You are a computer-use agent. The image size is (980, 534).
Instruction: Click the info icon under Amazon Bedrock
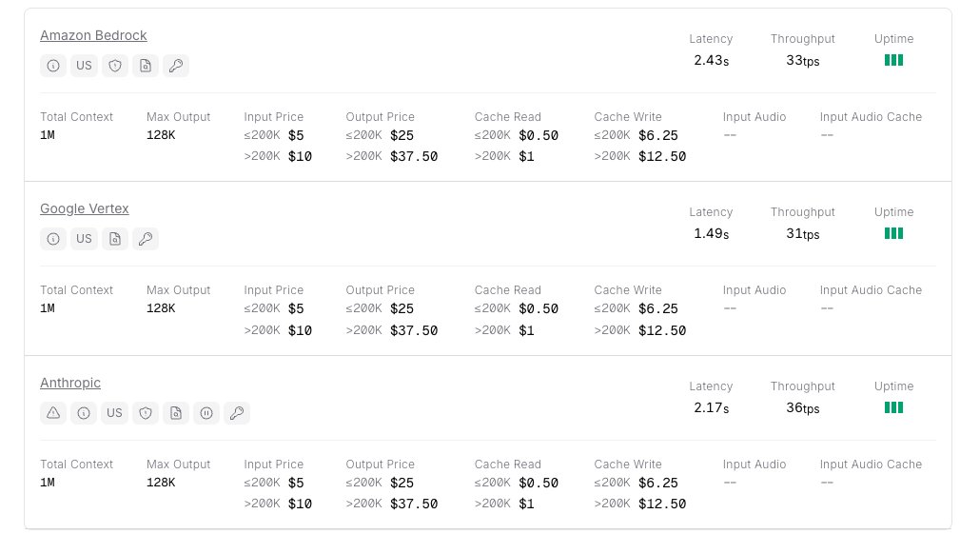pyautogui.click(x=53, y=66)
